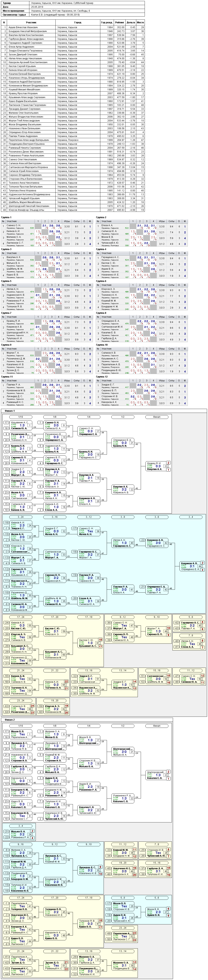The width and height of the screenshot is (208, 980).
Task: Select participant 'Бондарев Николай Митрофанович'
Action: point(27,31)
